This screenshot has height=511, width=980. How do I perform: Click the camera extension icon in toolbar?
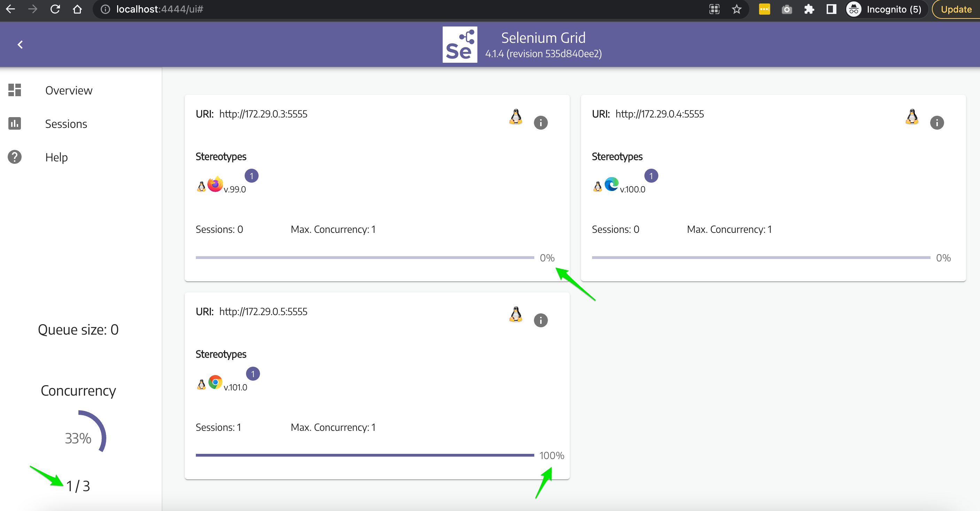point(787,9)
